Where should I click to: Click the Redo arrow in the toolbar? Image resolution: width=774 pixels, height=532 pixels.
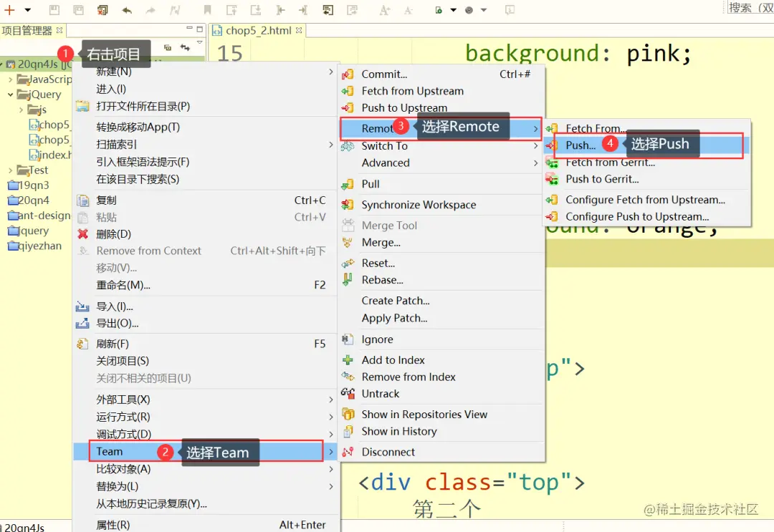(150, 10)
